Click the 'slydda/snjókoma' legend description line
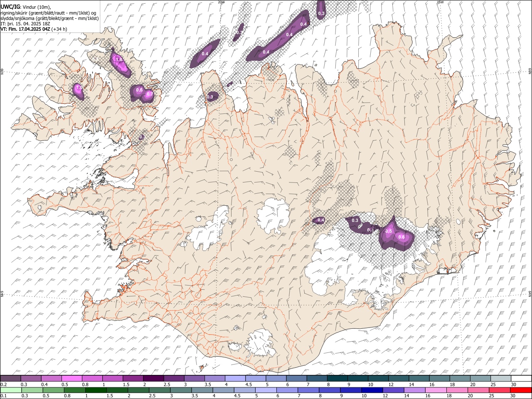This screenshot has height=399, width=532. point(50,18)
